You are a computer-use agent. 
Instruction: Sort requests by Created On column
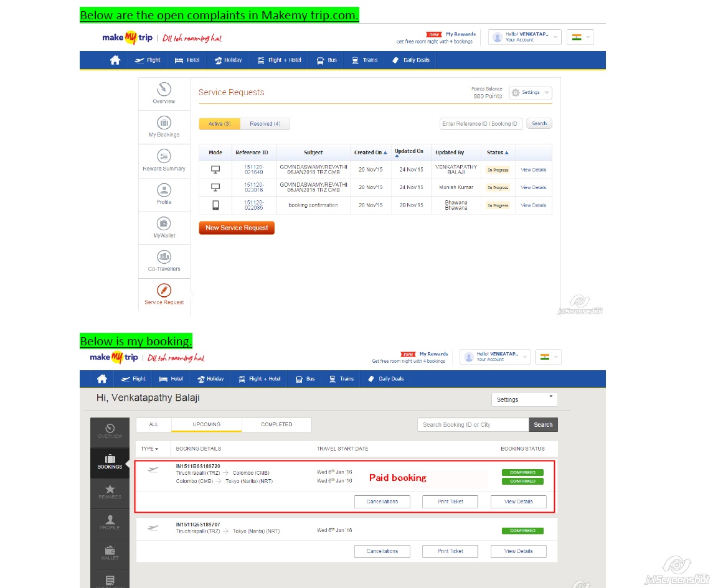tap(371, 152)
